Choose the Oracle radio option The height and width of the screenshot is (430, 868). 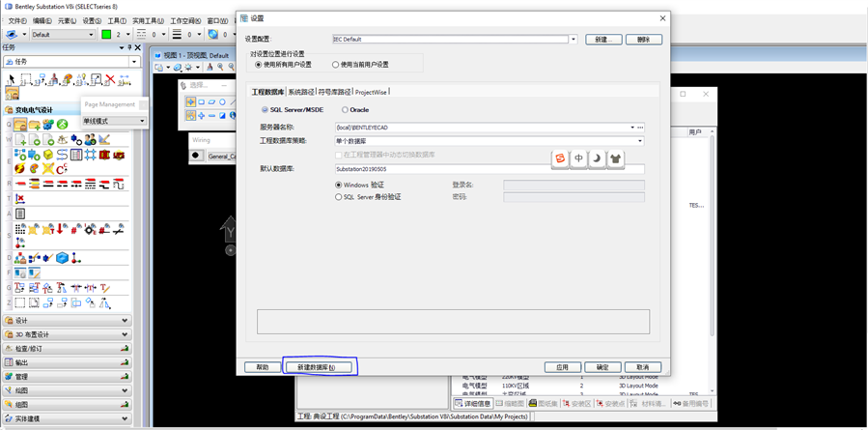[x=345, y=110]
